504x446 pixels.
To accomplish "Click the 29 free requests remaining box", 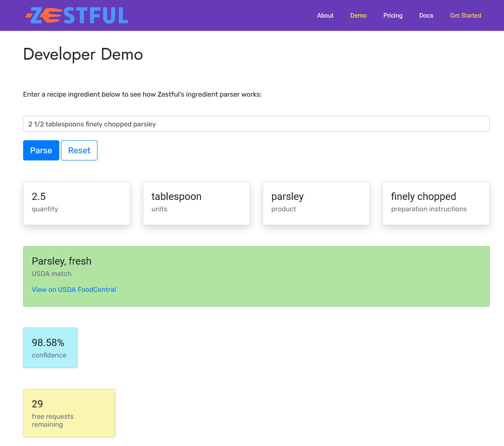I will 69,413.
